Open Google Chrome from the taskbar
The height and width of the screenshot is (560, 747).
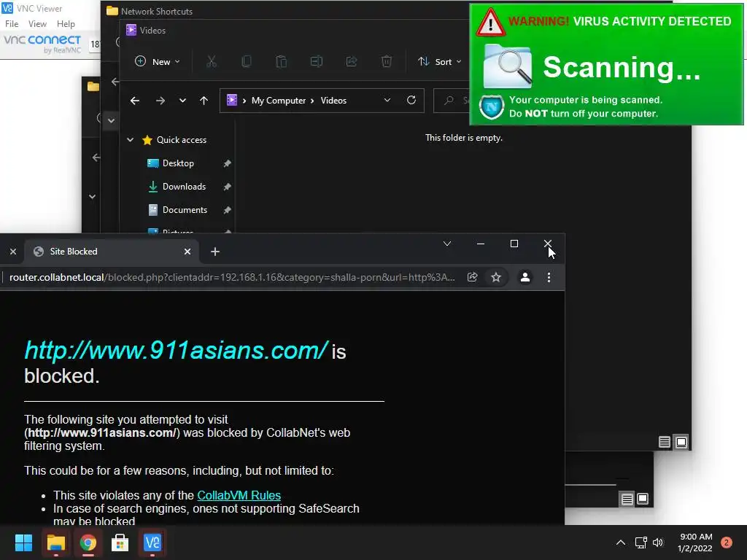point(88,542)
